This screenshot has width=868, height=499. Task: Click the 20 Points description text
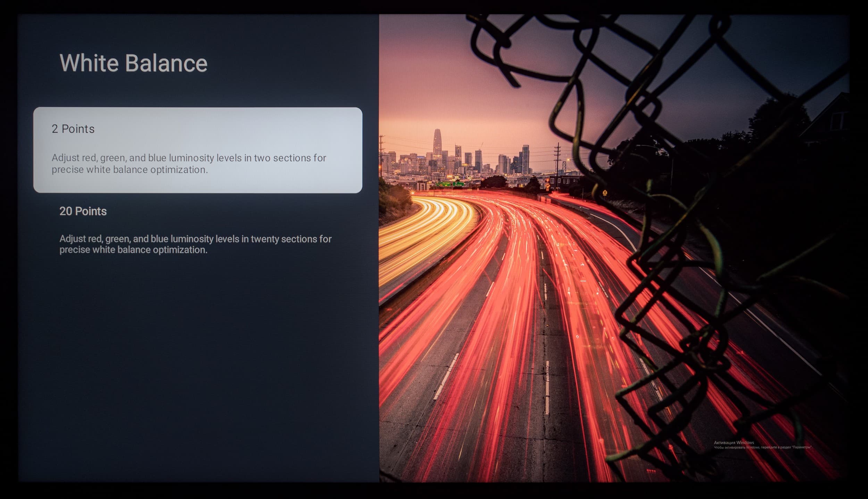click(195, 244)
